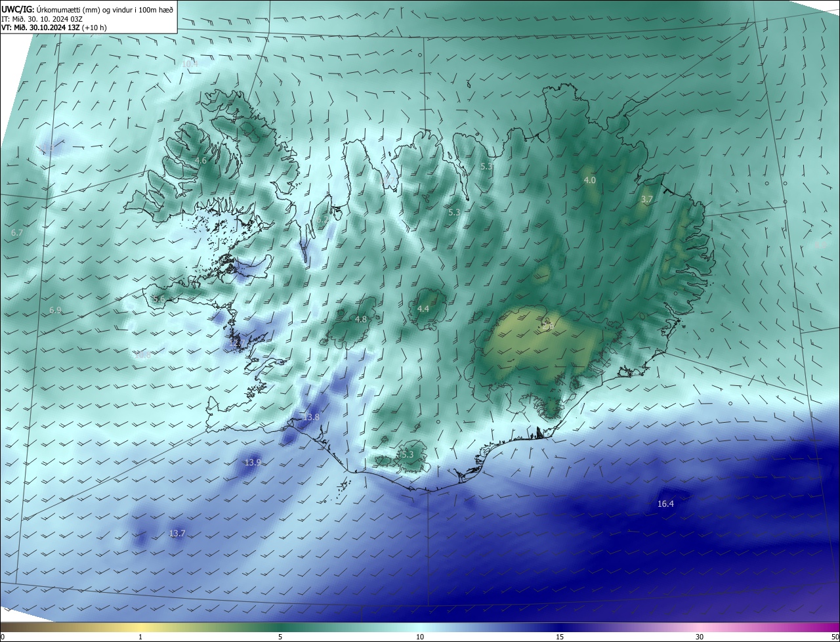Click the title text "Úrkomumætti (mm) og vindur í 100m hæð"
Image resolution: width=840 pixels, height=642 pixels.
105,9
